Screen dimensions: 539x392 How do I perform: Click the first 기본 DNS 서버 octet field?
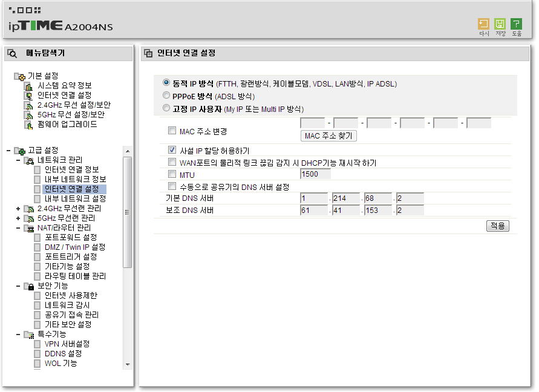click(314, 198)
